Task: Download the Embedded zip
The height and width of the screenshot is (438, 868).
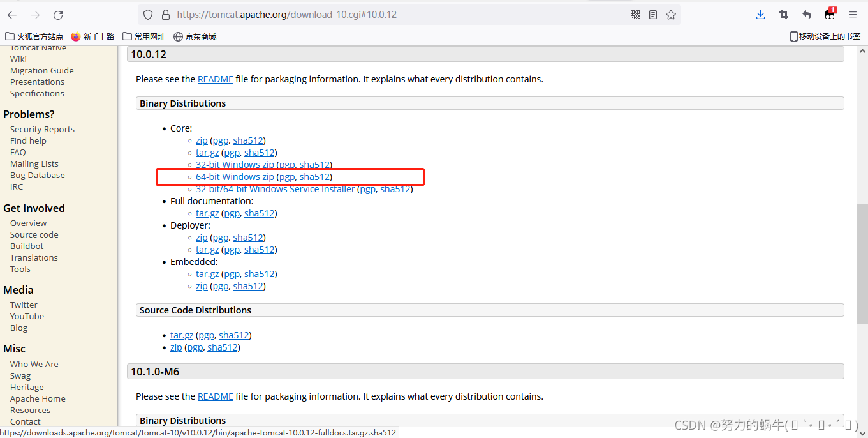Action: click(202, 286)
